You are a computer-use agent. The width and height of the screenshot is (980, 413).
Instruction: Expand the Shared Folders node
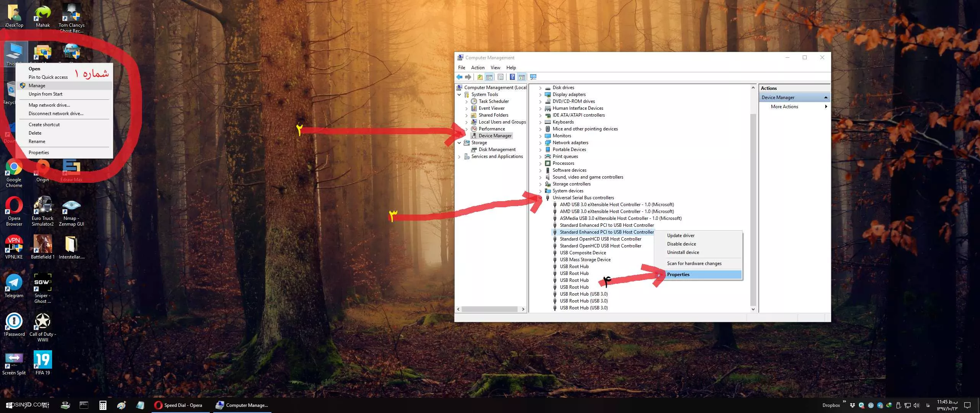tap(466, 115)
